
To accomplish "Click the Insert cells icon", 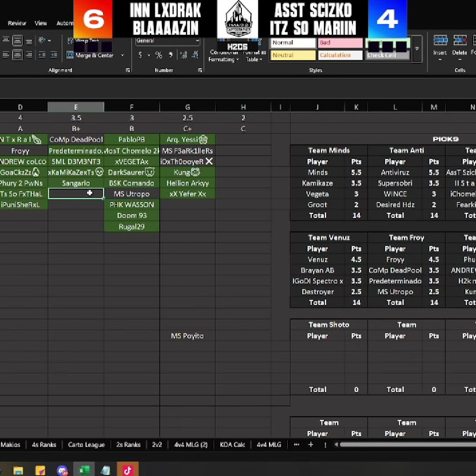I will pyautogui.click(x=440, y=45).
